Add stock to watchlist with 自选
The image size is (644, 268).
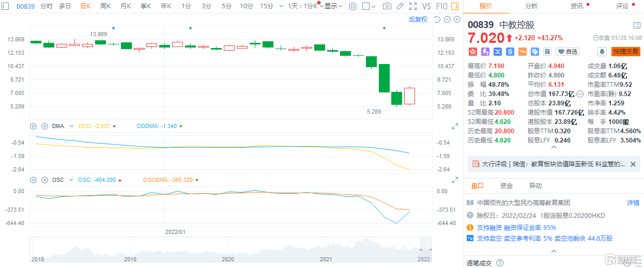pos(568,52)
